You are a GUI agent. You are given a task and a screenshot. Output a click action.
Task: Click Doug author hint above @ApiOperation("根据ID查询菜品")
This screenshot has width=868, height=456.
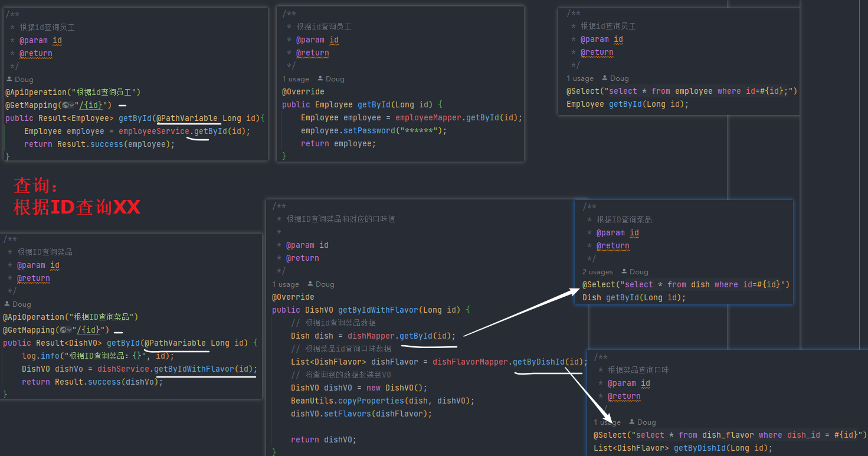[18, 304]
